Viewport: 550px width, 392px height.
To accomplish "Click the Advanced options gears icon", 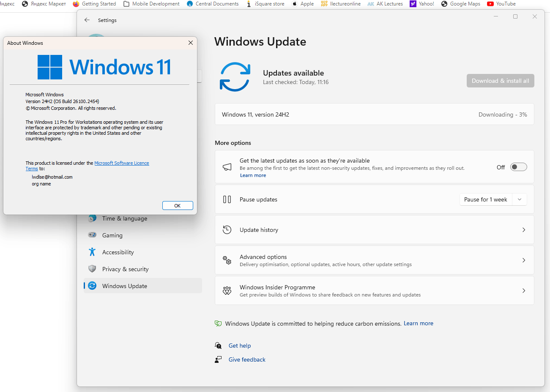I will (227, 260).
